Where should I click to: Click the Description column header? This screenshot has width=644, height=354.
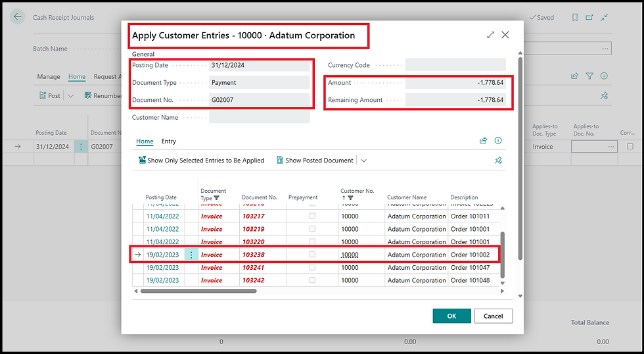464,197
